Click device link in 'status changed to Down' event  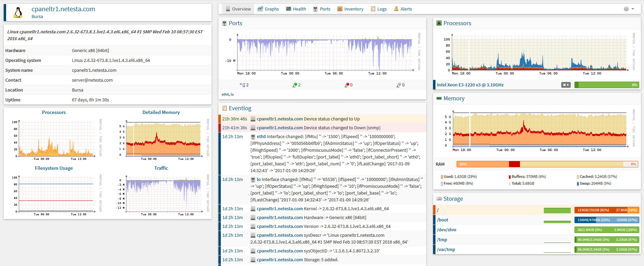[280, 128]
